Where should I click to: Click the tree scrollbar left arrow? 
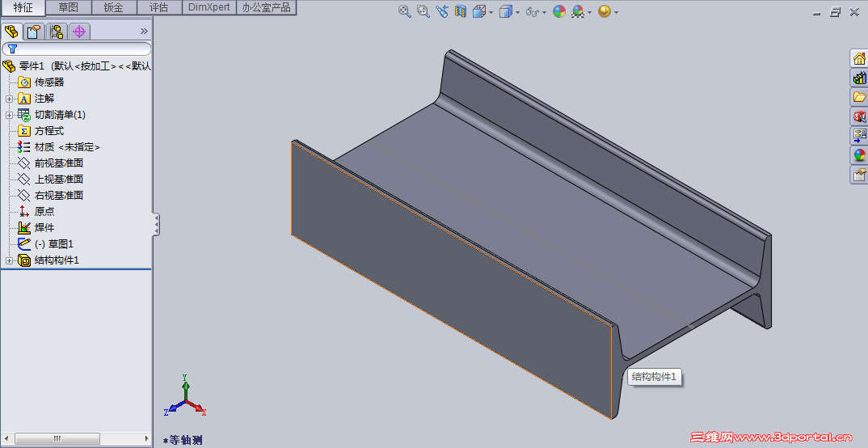tap(6, 438)
